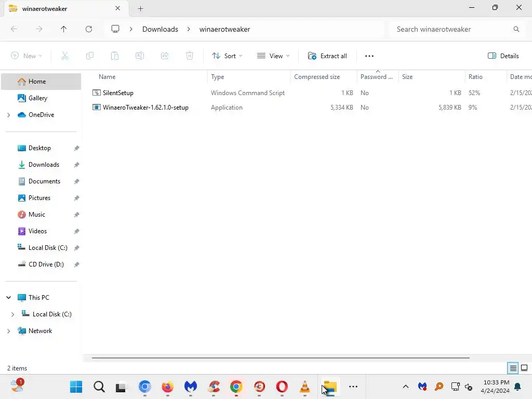Click the Rename toolbar icon

[140, 56]
